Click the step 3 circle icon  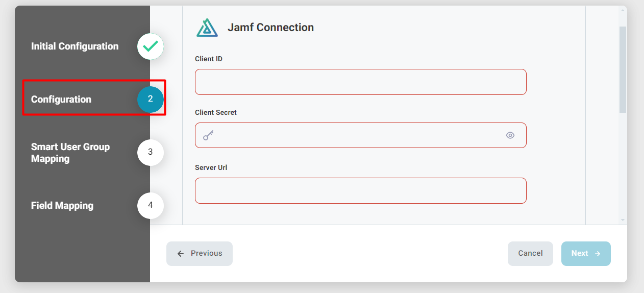151,152
